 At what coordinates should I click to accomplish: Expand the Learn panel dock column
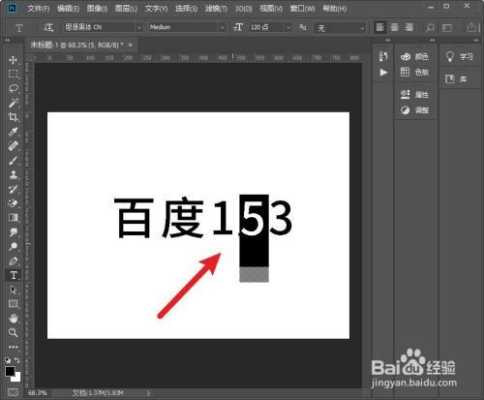[x=476, y=40]
